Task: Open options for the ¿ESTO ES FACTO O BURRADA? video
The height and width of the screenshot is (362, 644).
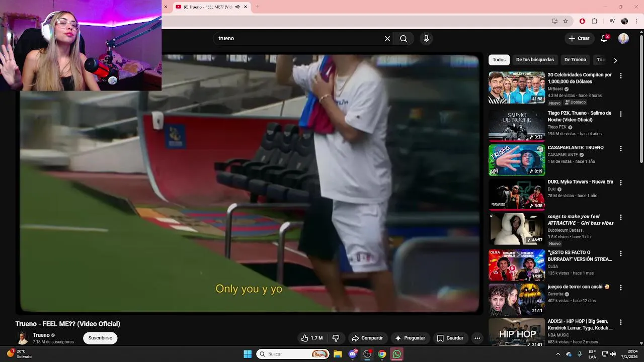Action: point(620,254)
